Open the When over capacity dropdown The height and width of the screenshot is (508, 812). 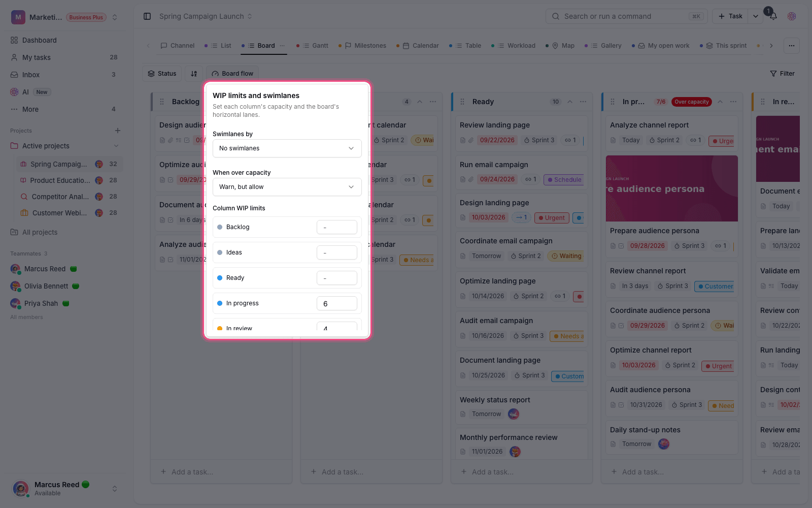pos(287,187)
